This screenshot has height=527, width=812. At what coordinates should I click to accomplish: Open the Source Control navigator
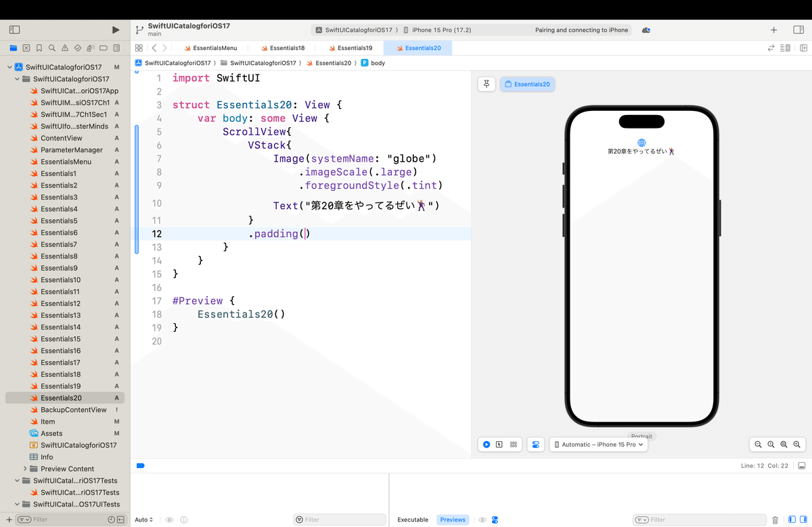26,48
